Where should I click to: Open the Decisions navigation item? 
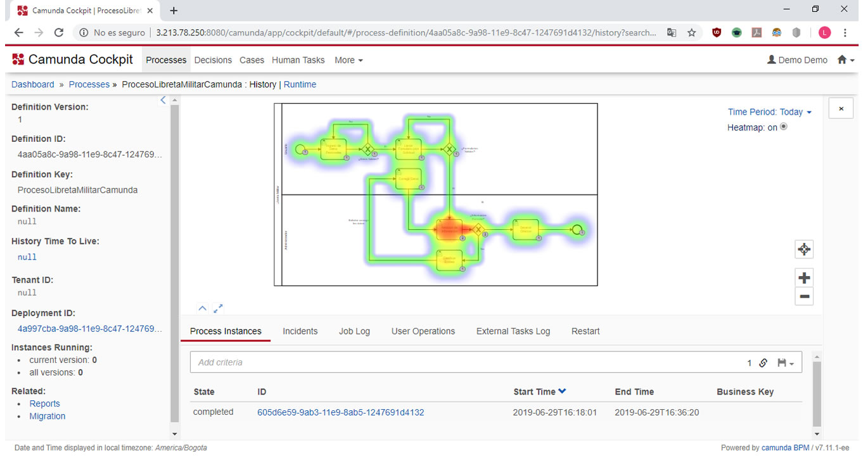[213, 60]
